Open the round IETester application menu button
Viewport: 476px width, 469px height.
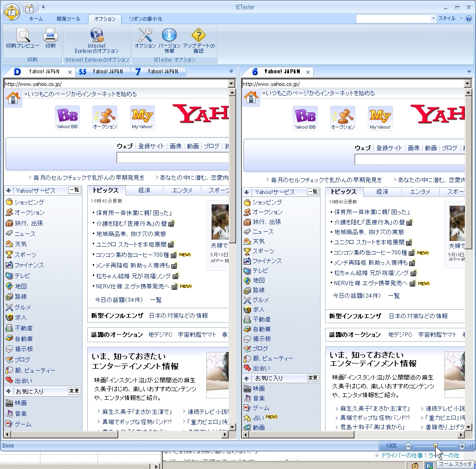pos(12,12)
